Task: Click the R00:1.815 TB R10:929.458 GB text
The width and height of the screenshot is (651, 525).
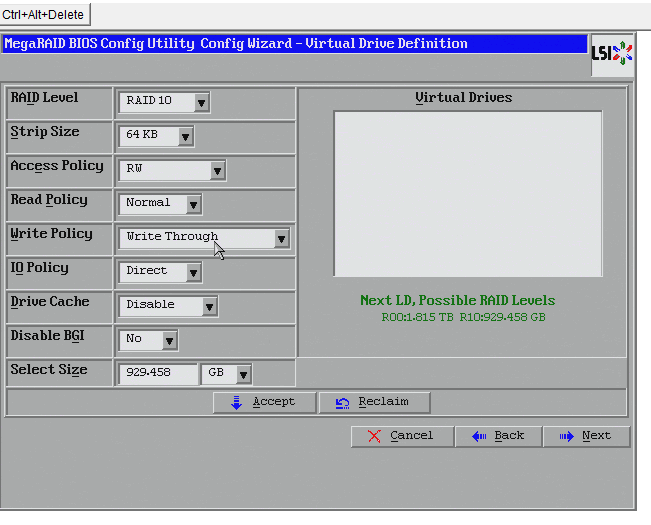Action: click(x=463, y=317)
